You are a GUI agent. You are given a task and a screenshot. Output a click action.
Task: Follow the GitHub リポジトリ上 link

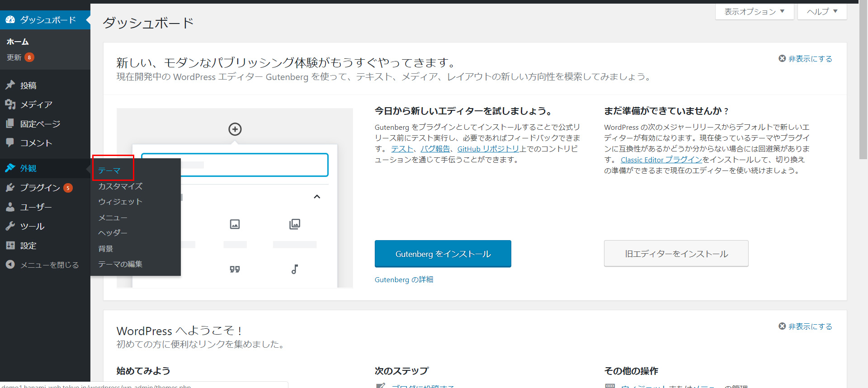tap(492, 149)
